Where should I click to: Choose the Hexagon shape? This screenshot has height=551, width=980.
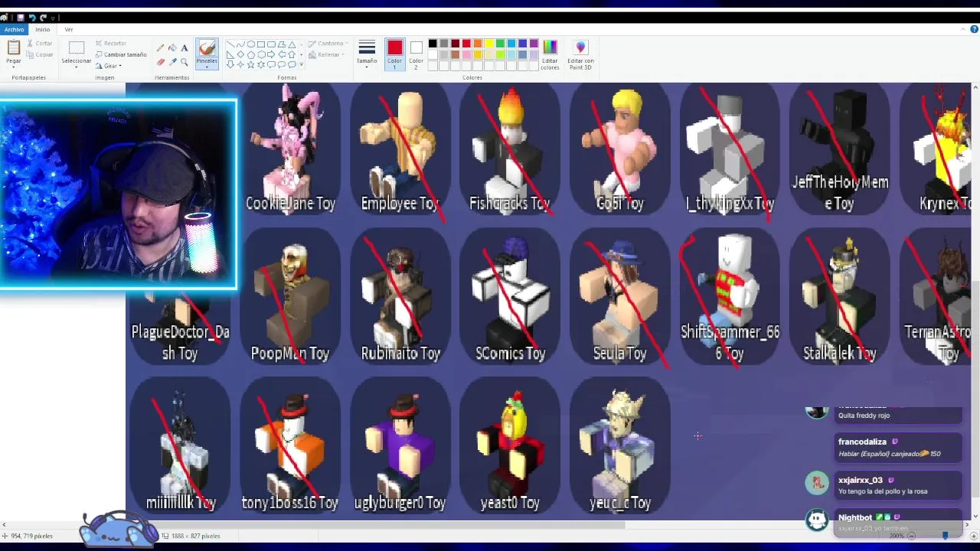pos(261,54)
